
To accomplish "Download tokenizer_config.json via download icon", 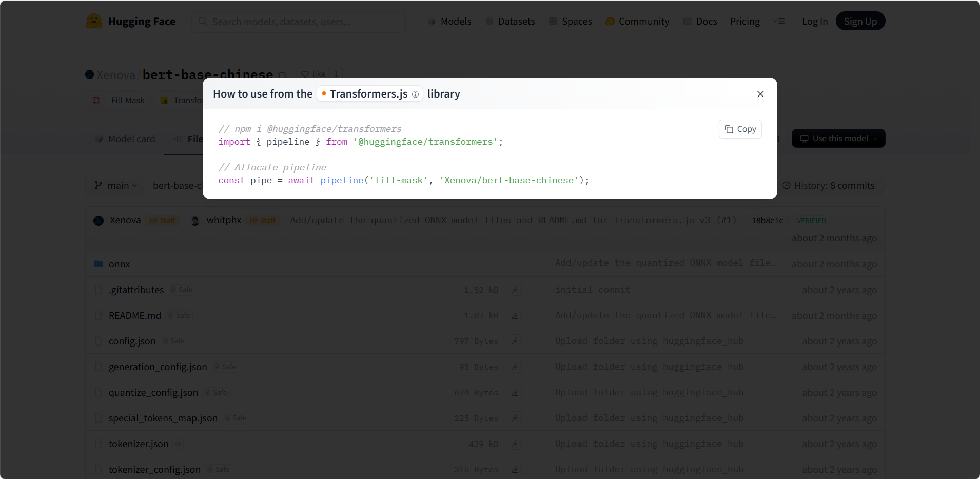I will point(515,469).
